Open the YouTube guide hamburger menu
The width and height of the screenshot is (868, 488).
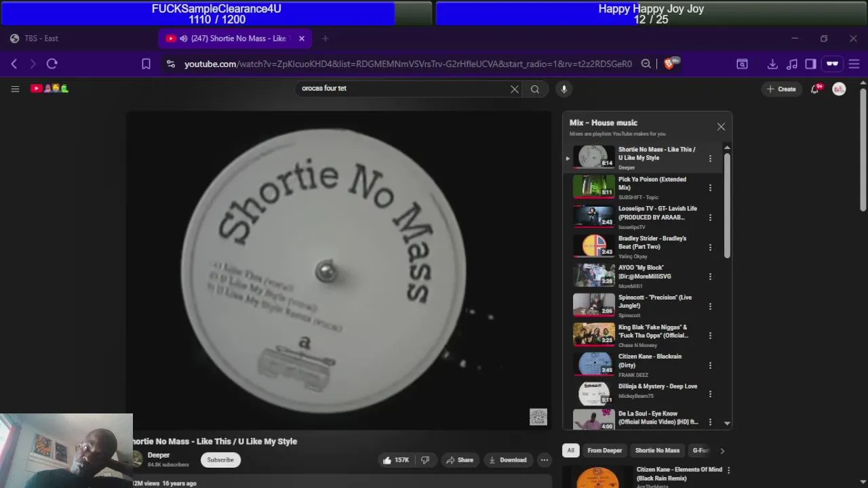15,89
